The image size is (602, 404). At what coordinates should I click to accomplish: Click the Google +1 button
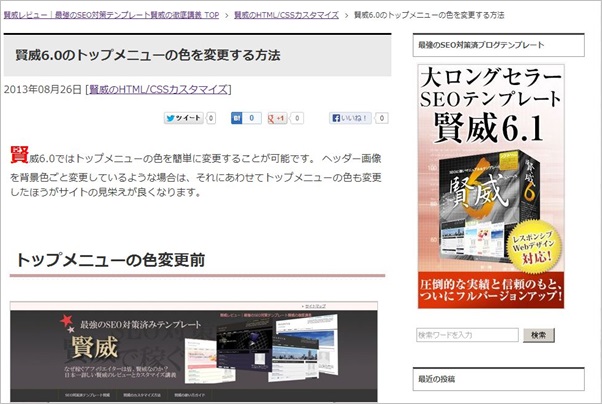[277, 118]
